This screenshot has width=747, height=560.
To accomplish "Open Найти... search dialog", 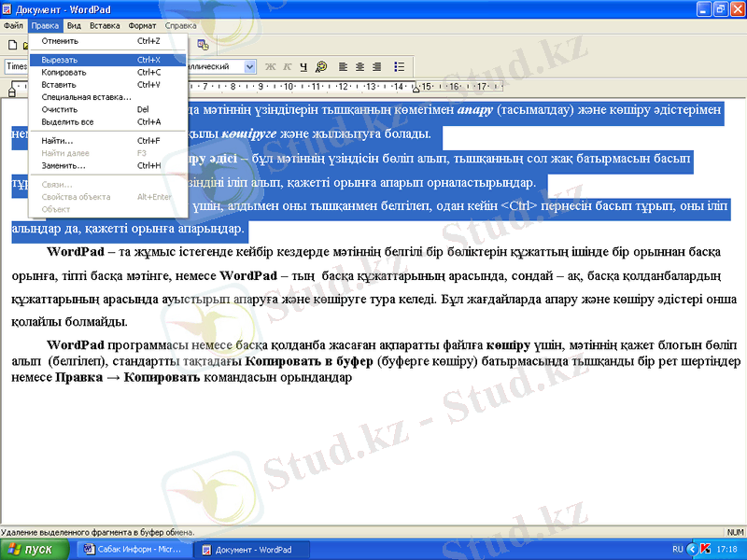I will [x=57, y=141].
